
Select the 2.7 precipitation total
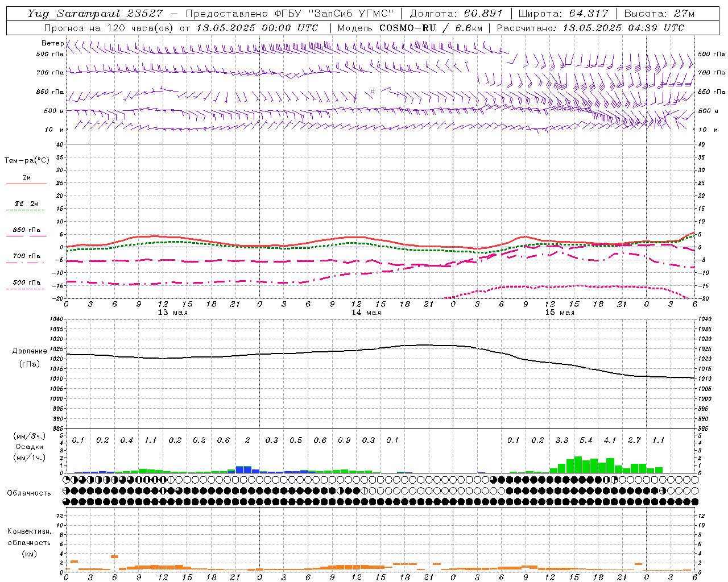click(634, 440)
